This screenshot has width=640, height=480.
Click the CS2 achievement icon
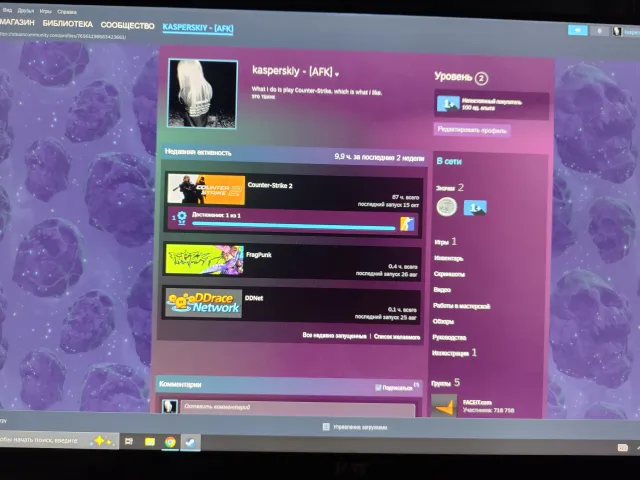click(x=407, y=224)
